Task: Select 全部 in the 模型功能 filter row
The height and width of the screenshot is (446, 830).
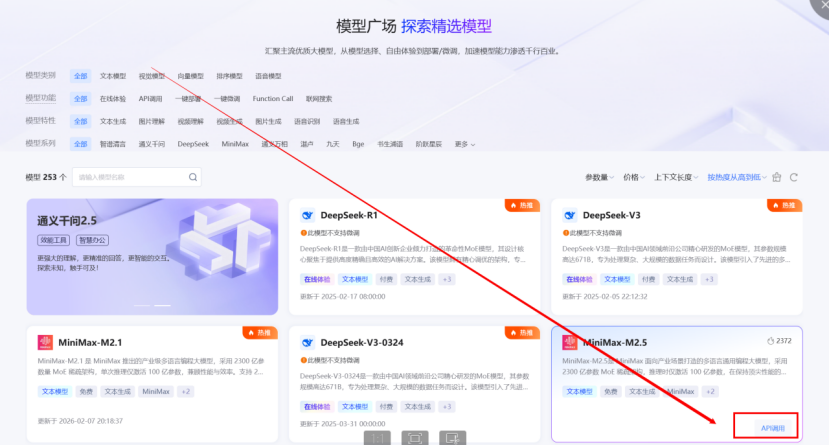Action: (x=80, y=99)
